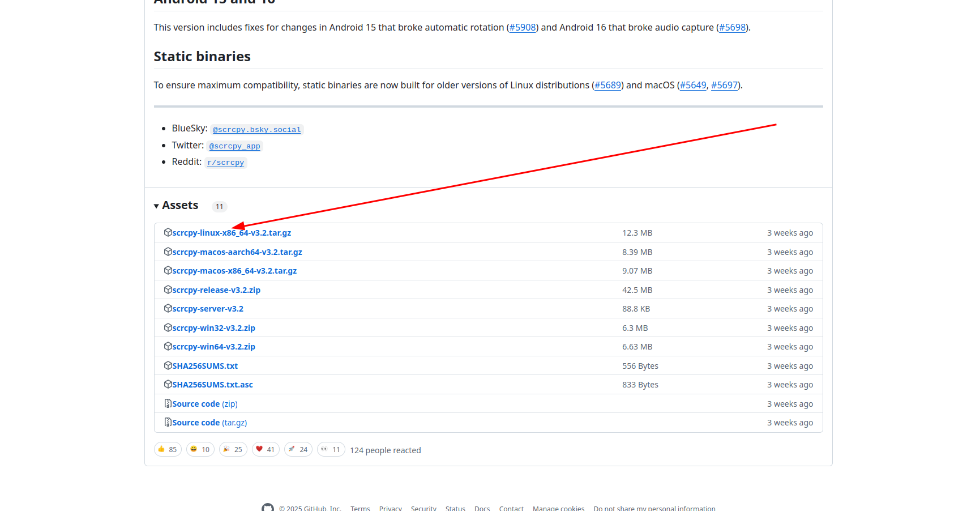This screenshot has width=980, height=511.
Task: Download Source code (zip)
Action: (205, 404)
